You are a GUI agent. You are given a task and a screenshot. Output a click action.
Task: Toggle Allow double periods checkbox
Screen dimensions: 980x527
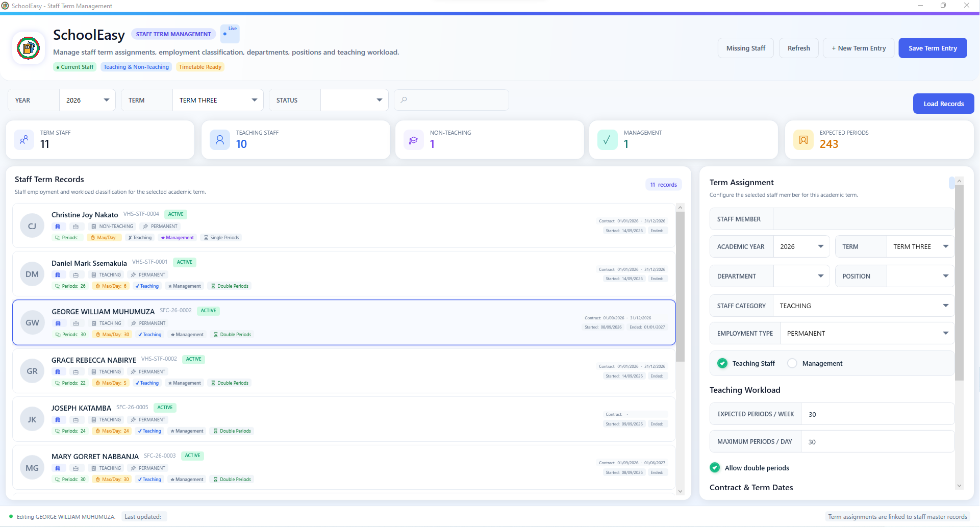click(x=715, y=468)
